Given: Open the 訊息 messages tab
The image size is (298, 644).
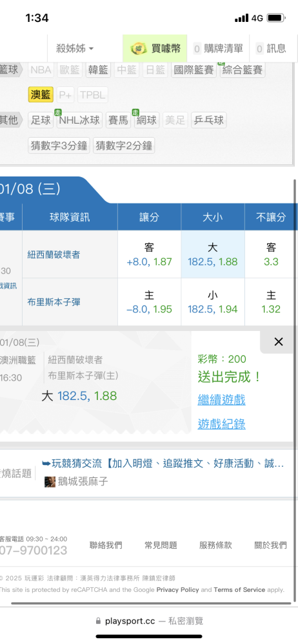Looking at the screenshot, I should [272, 48].
